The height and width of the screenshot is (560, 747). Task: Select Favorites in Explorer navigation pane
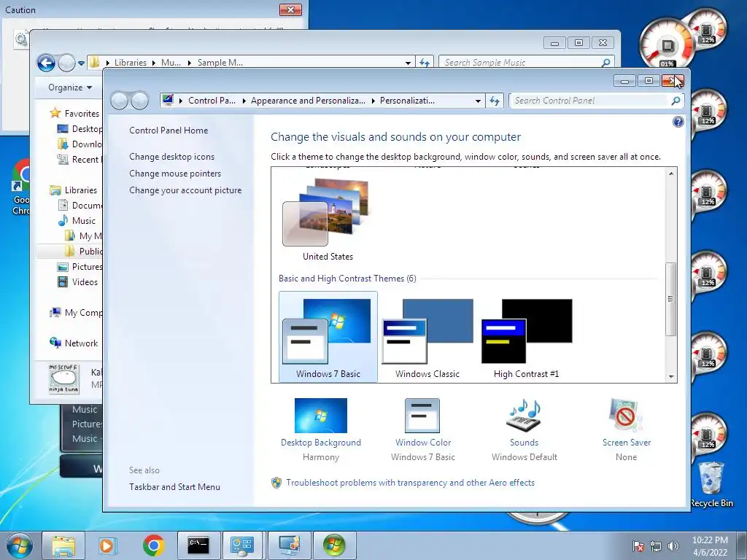[75, 113]
